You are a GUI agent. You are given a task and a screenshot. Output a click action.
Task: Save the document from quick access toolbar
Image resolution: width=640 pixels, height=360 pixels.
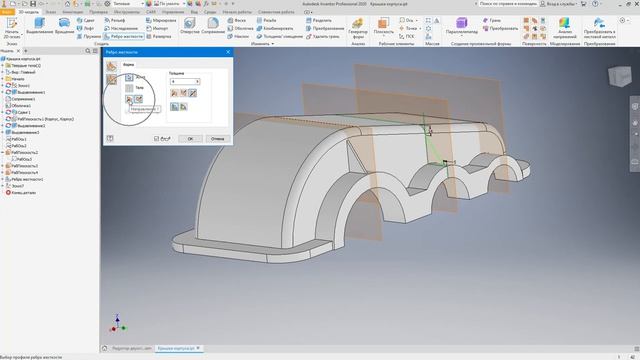click(33, 4)
